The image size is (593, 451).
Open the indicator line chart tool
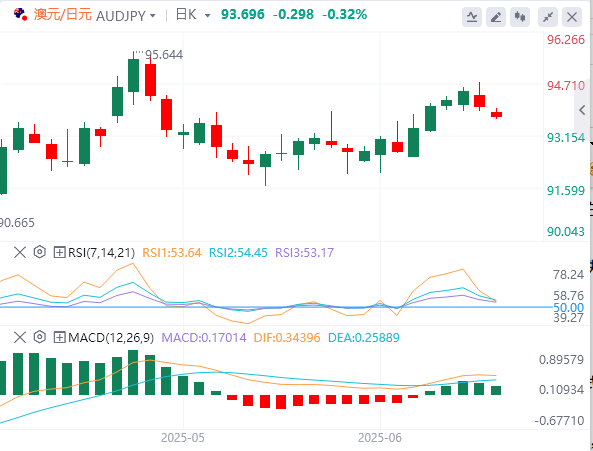[x=472, y=17]
